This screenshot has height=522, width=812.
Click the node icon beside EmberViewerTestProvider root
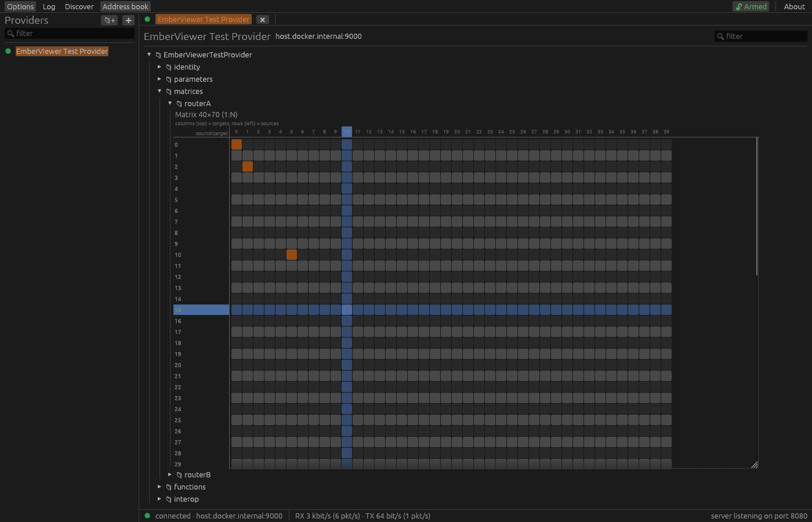click(x=158, y=55)
